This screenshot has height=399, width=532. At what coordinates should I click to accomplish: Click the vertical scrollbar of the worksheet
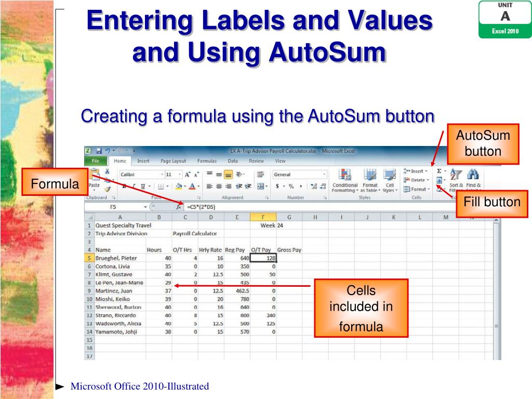click(x=496, y=288)
